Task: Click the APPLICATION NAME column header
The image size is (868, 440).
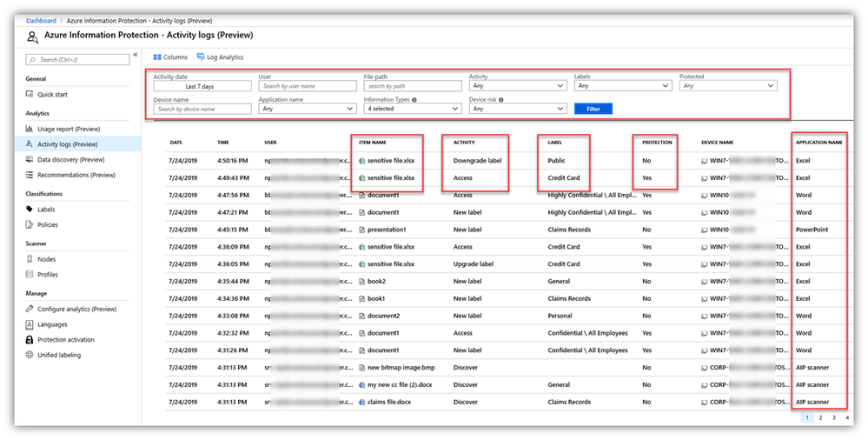Action: tap(819, 143)
